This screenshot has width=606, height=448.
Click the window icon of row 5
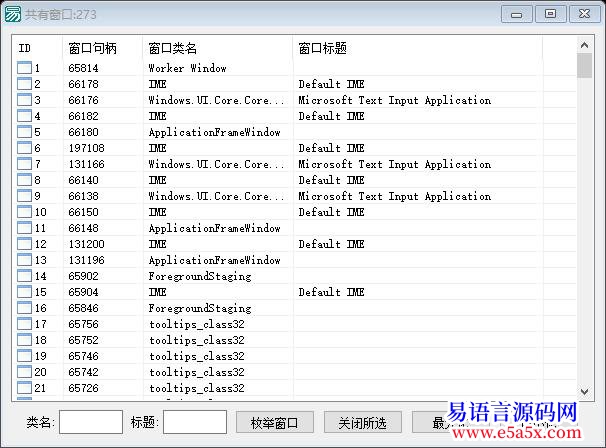(24, 132)
